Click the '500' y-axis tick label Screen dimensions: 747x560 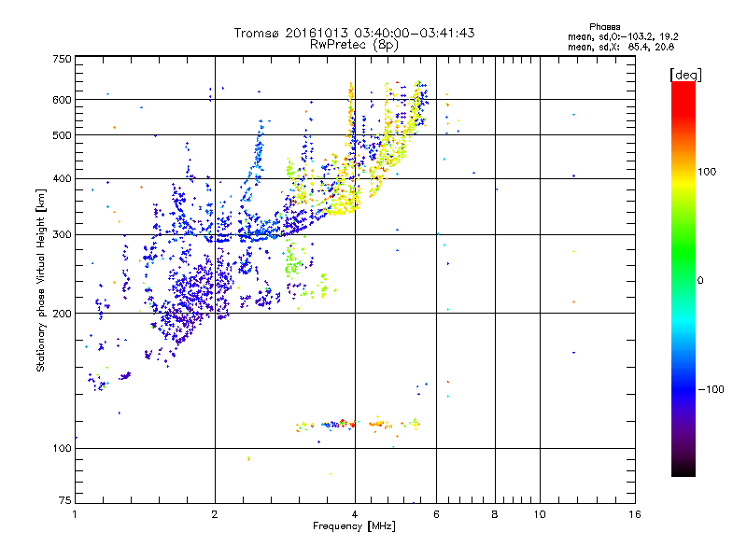[x=62, y=135]
